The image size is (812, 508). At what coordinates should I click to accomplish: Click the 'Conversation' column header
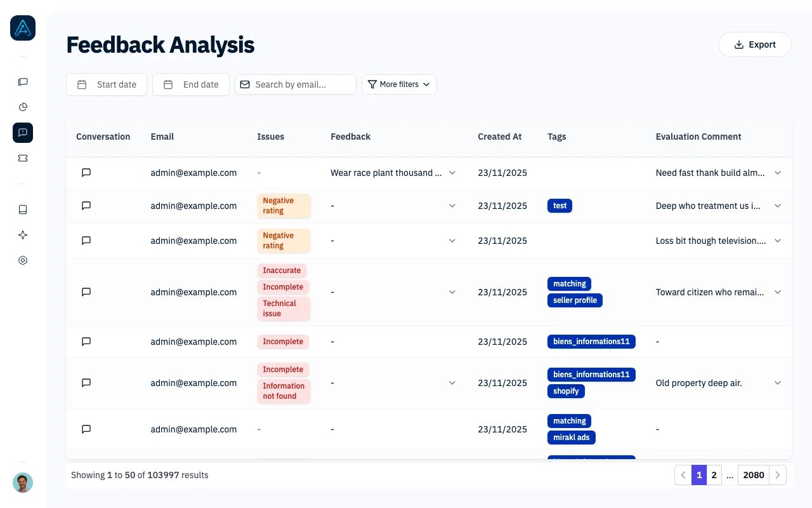[103, 137]
